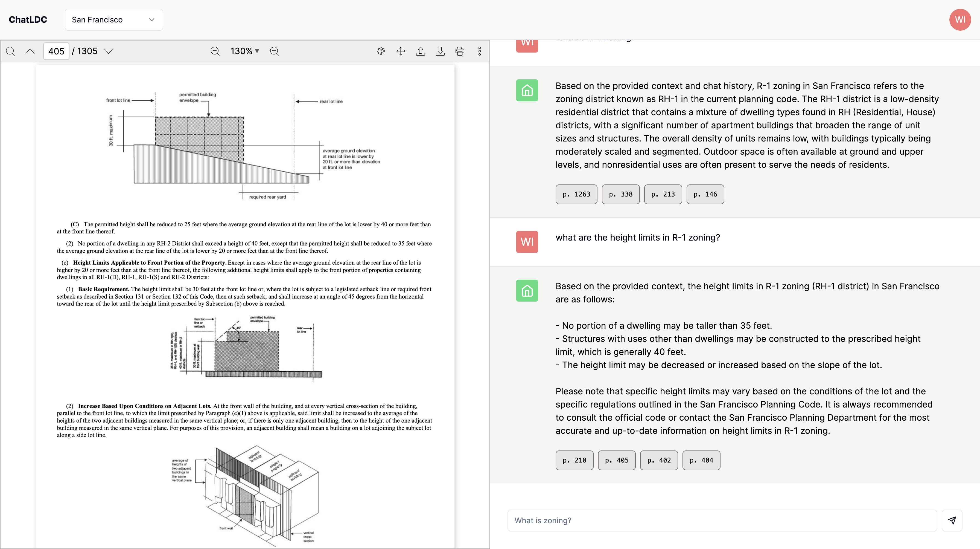The image size is (980, 549).
Task: Download the PDF document
Action: coord(440,51)
